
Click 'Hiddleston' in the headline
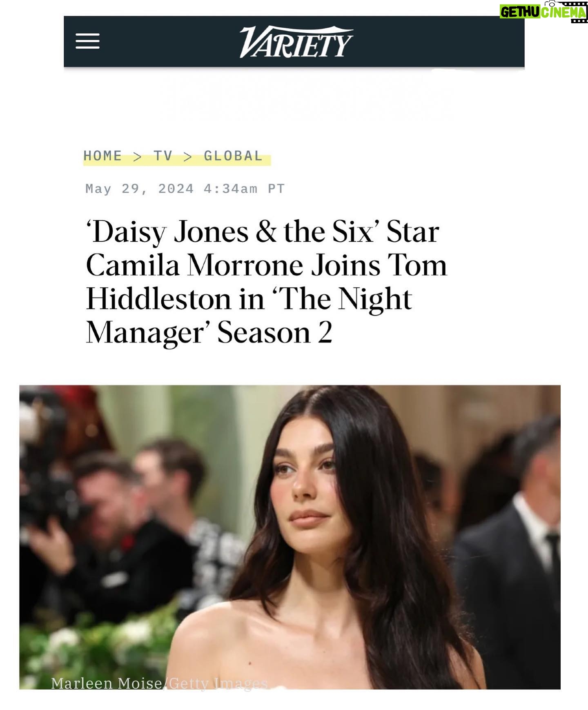tap(158, 299)
